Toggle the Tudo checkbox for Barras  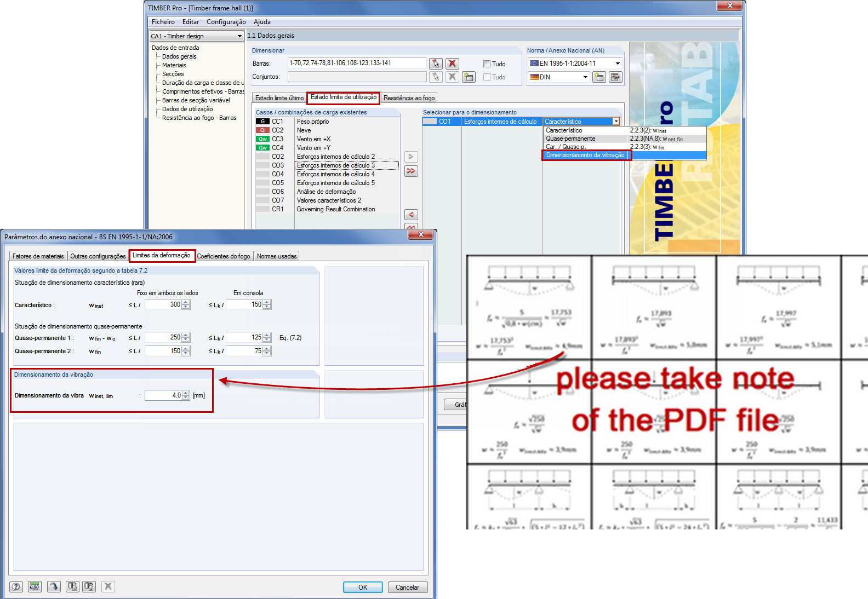pos(487,64)
